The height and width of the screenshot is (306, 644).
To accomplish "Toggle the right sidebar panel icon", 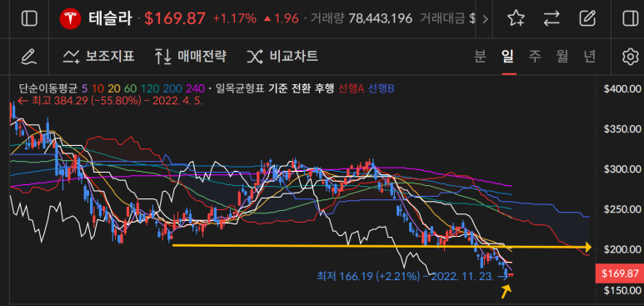I will 630,18.
